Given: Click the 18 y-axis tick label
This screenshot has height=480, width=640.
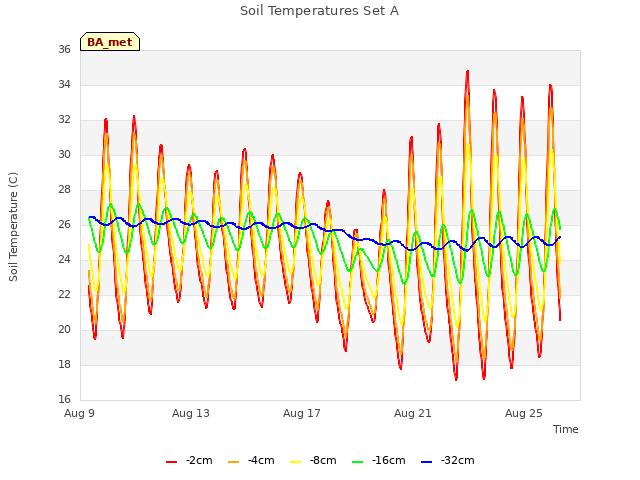Looking at the screenshot, I should (x=64, y=364).
